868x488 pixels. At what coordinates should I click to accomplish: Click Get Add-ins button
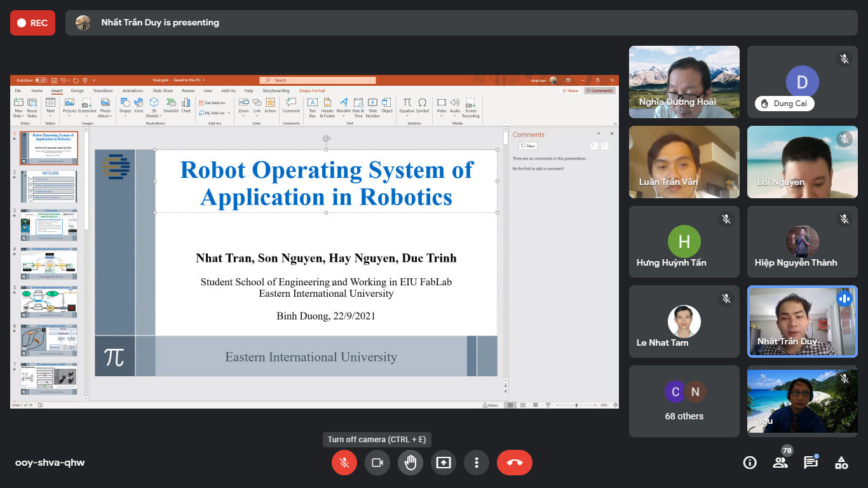pyautogui.click(x=212, y=102)
